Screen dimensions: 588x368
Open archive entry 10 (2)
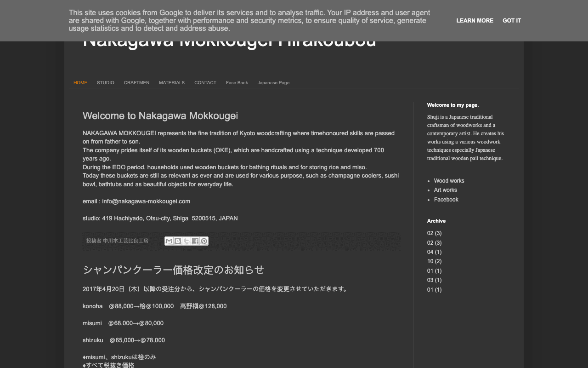[x=434, y=261]
